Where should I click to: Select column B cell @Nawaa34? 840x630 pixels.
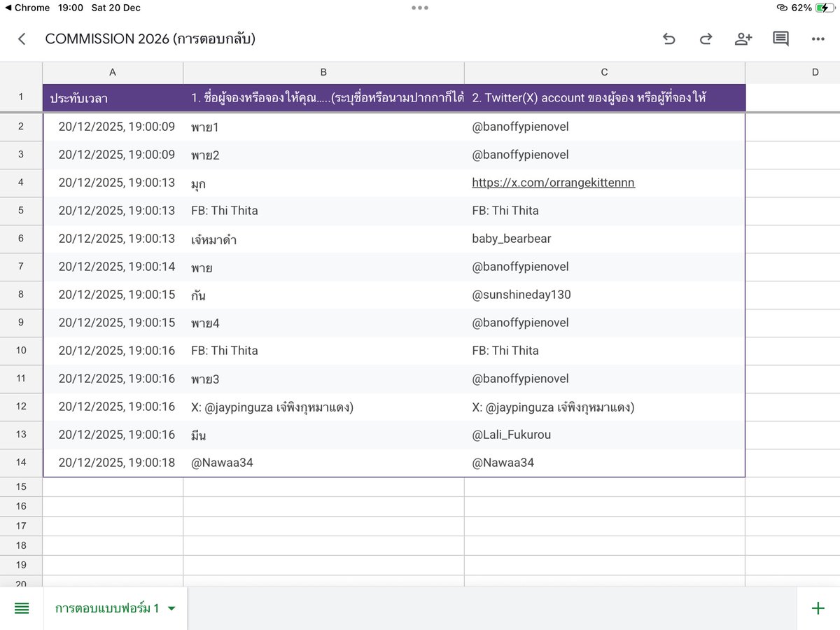[323, 463]
